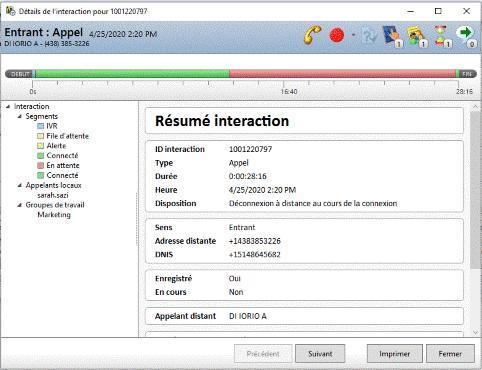Image resolution: width=482 pixels, height=370 pixels.
Task: Click the Précédent button
Action: point(263,354)
